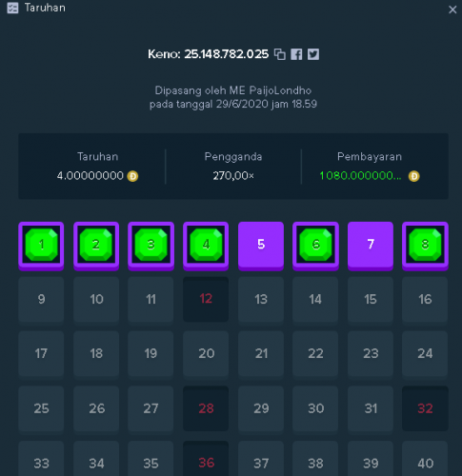Select the green gem tile 8
The image size is (462, 476).
point(425,246)
